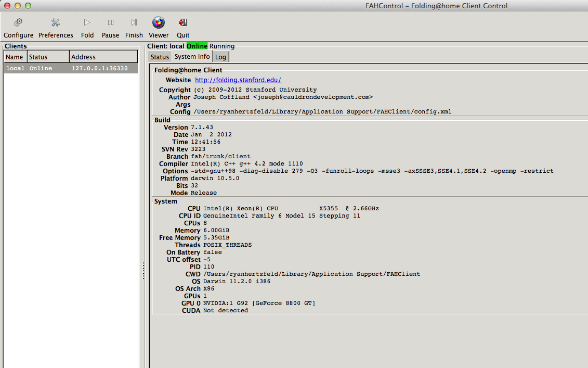Start folding with the Fold play icon
Screen dimensions: 588x368
(x=87, y=22)
